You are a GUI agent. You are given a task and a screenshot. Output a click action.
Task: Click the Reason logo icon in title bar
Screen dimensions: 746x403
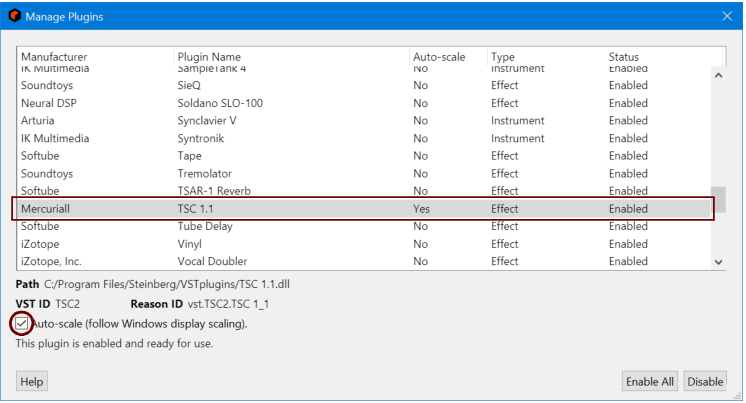pos(15,16)
